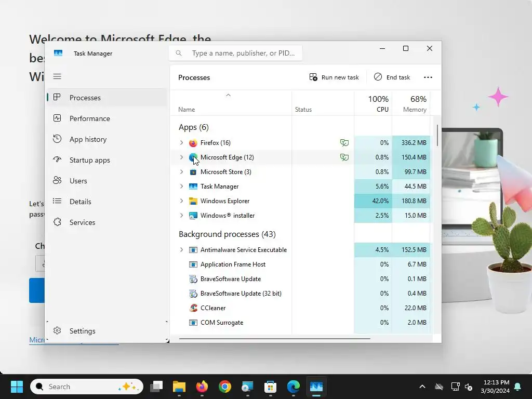532x399 pixels.
Task: Click the horizontal scrollbar below process list
Action: tap(274, 338)
